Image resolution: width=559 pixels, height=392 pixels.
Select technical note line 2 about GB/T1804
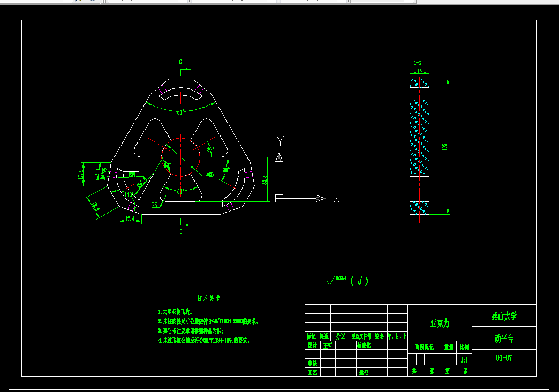[208, 321]
